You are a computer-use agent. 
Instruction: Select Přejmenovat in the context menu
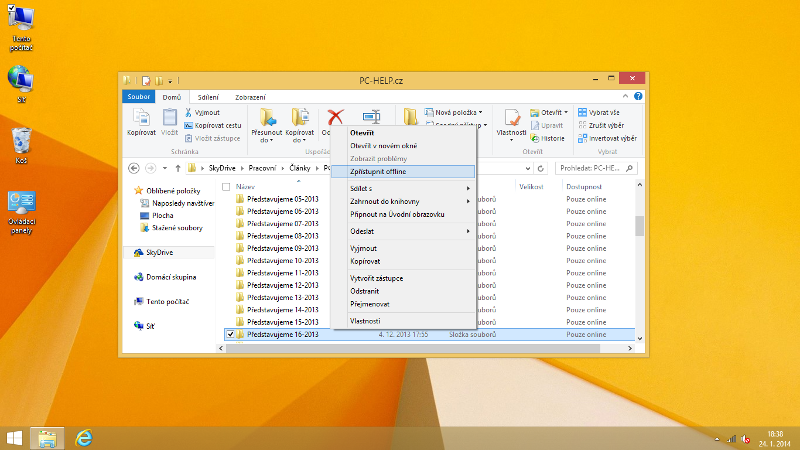click(x=369, y=303)
